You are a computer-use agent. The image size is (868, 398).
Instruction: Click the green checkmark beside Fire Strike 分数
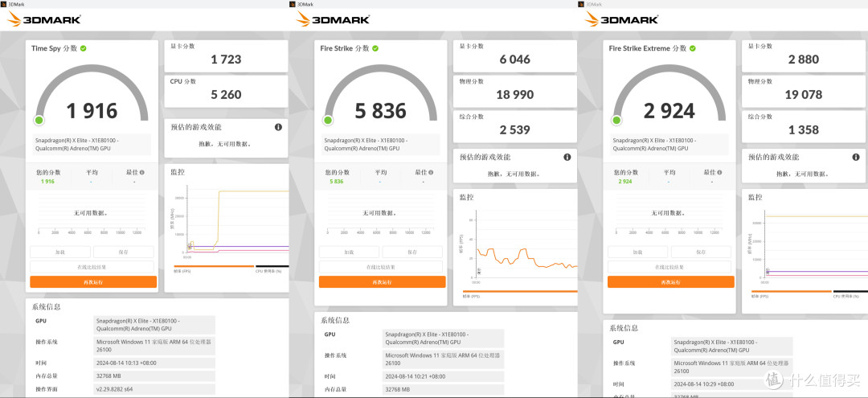click(375, 49)
